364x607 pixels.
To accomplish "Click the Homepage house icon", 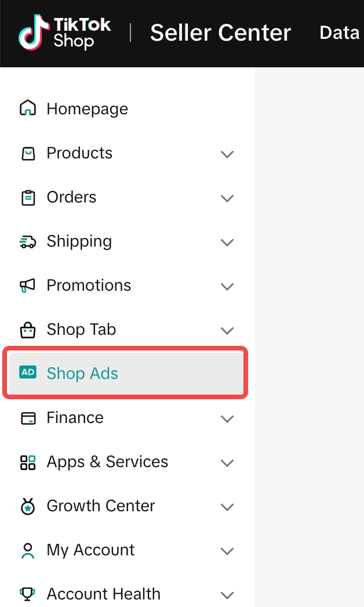I will pyautogui.click(x=28, y=109).
